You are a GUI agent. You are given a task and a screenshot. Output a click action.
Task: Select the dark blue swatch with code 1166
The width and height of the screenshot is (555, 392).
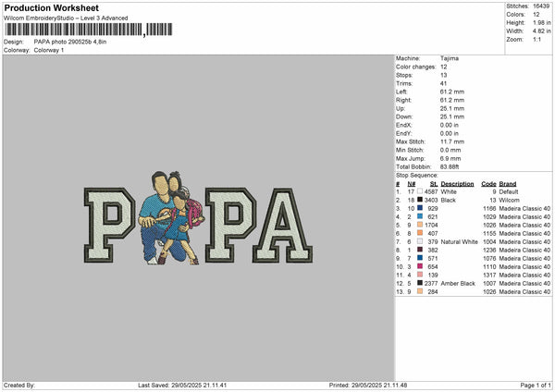(420, 208)
